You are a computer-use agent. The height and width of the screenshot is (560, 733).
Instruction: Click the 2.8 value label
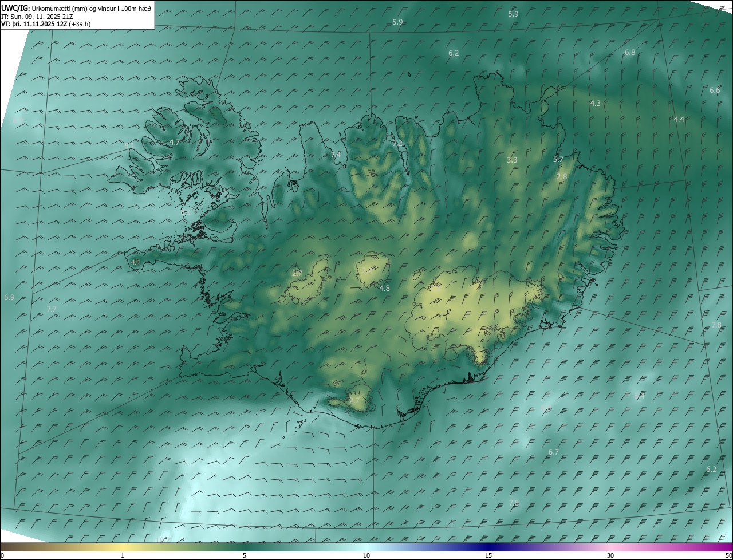pos(562,176)
